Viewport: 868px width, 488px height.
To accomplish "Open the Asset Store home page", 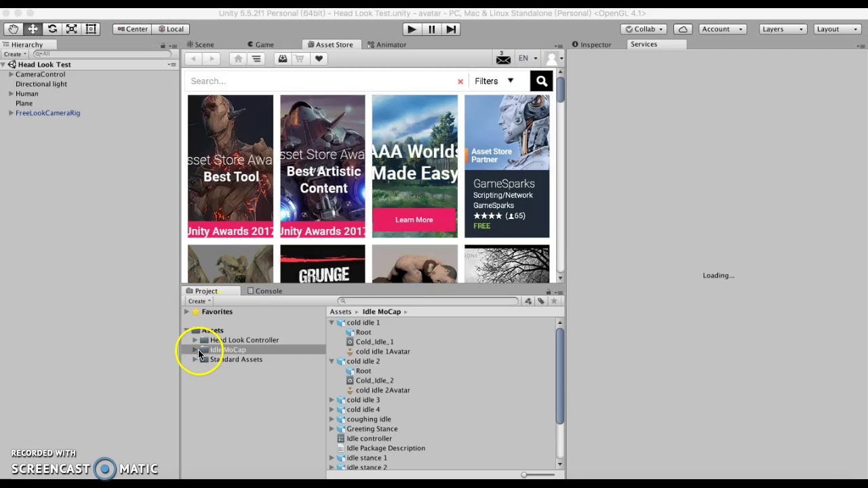I will coord(238,59).
